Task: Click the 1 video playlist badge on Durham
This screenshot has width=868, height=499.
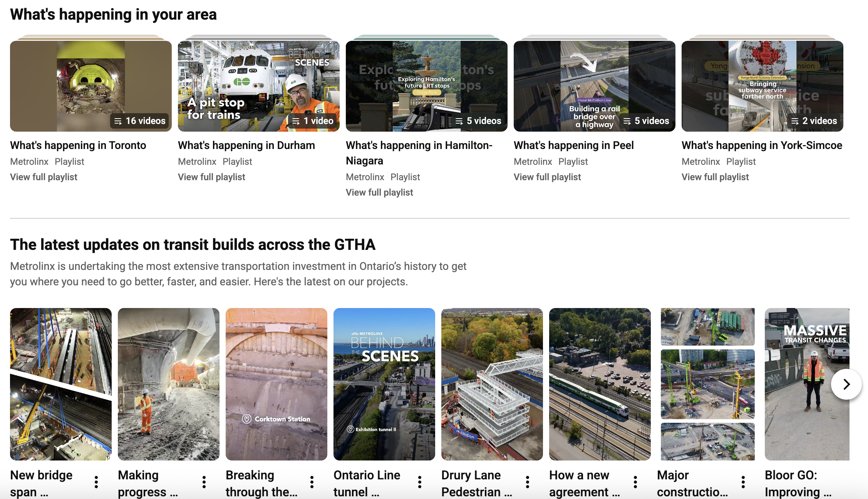Action: coord(313,121)
